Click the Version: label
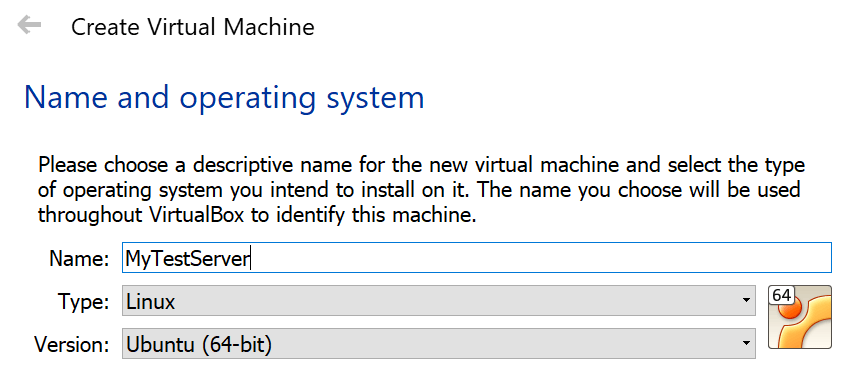 pos(72,344)
